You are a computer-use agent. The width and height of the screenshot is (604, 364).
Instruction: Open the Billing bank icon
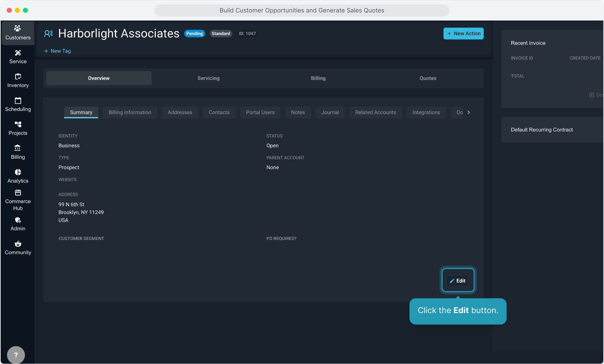18,148
